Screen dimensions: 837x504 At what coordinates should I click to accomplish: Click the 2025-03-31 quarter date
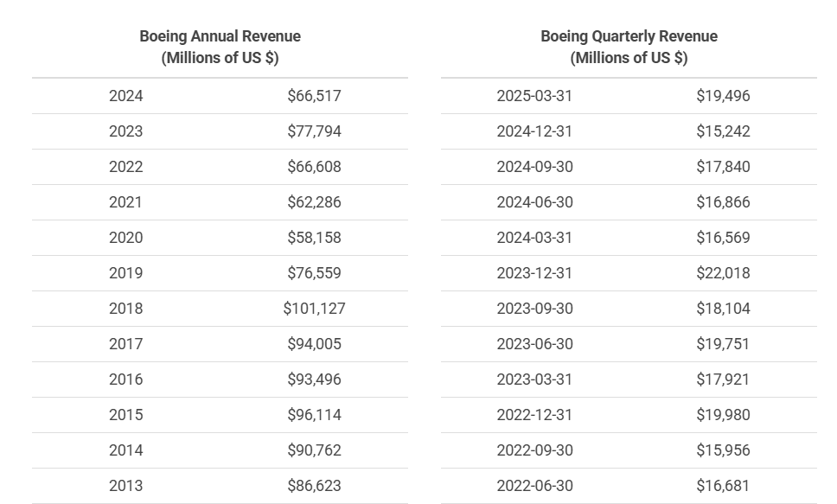(x=534, y=96)
